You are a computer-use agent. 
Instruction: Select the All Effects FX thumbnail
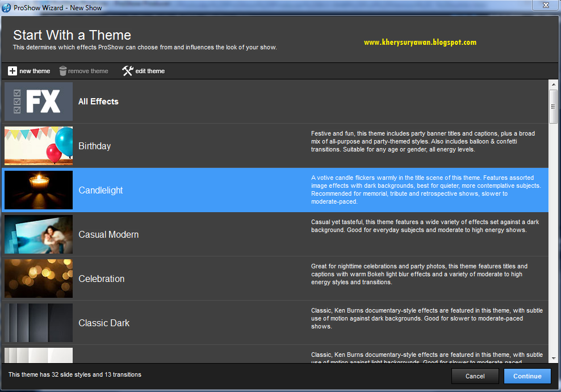tap(39, 102)
